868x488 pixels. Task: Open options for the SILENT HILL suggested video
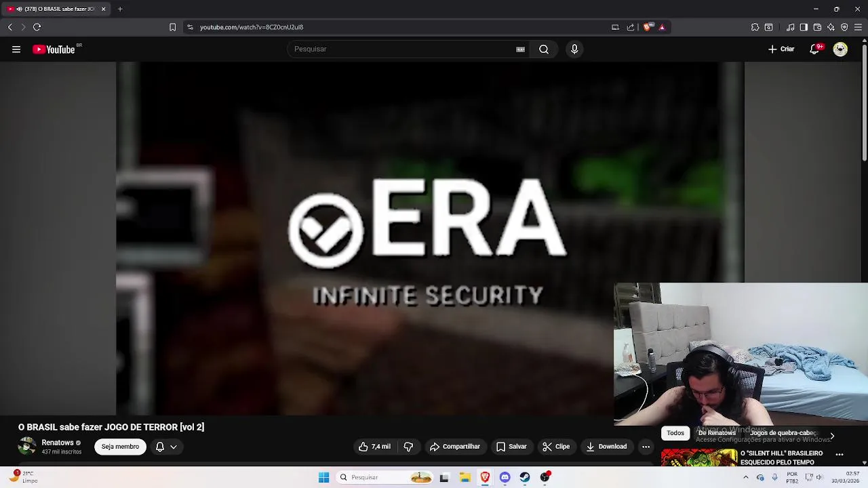tap(839, 454)
